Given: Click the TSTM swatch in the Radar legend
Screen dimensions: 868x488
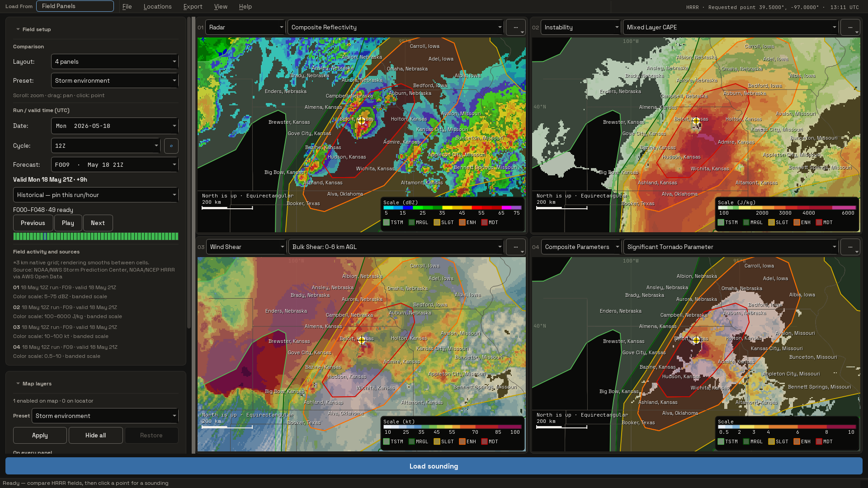Looking at the screenshot, I should tap(387, 223).
